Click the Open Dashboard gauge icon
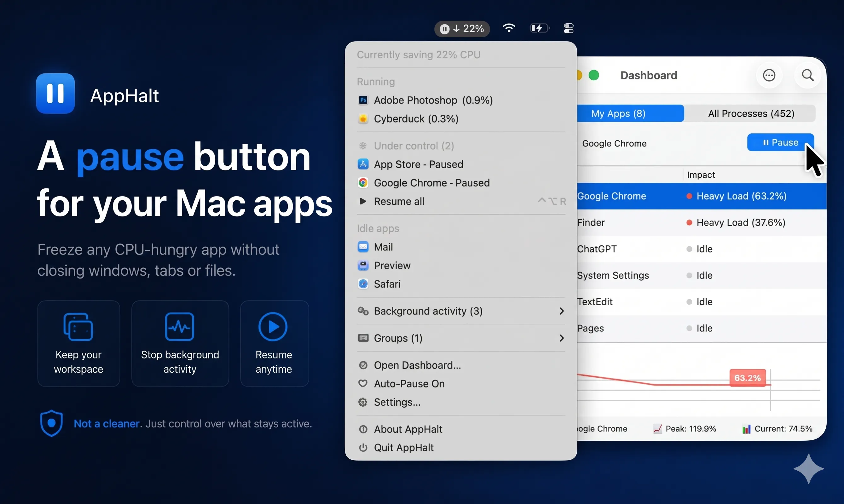Image resolution: width=844 pixels, height=504 pixels. coord(363,365)
